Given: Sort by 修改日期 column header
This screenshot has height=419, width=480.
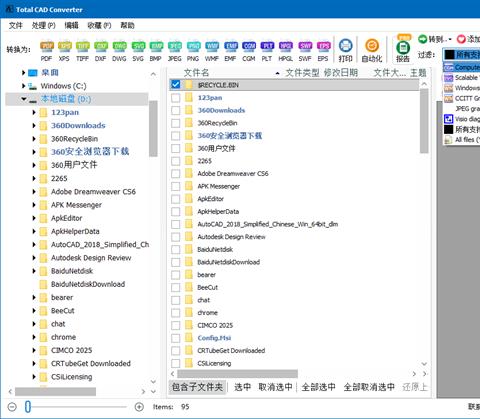Looking at the screenshot, I should [341, 73].
